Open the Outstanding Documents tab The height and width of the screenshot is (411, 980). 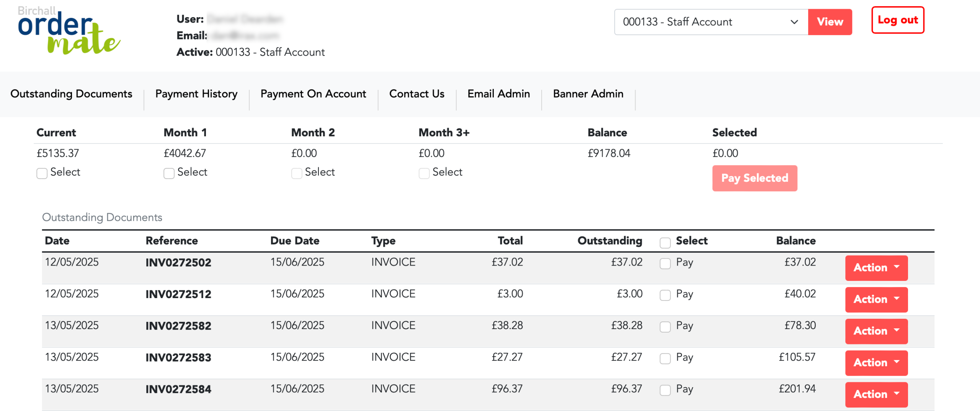(71, 94)
